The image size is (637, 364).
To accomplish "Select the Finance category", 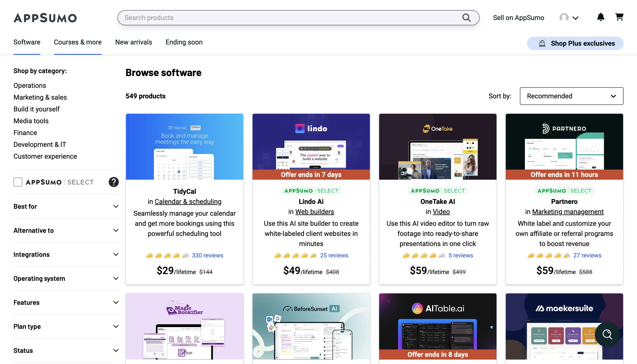I will 25,132.
